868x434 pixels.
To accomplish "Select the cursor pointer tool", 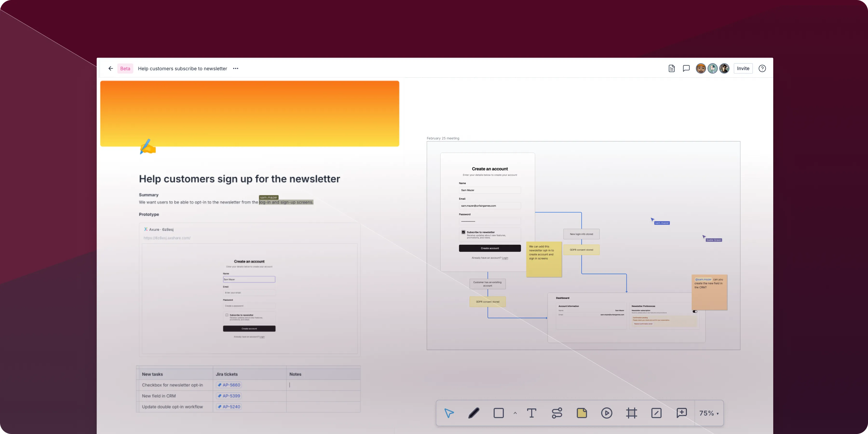I will (449, 413).
